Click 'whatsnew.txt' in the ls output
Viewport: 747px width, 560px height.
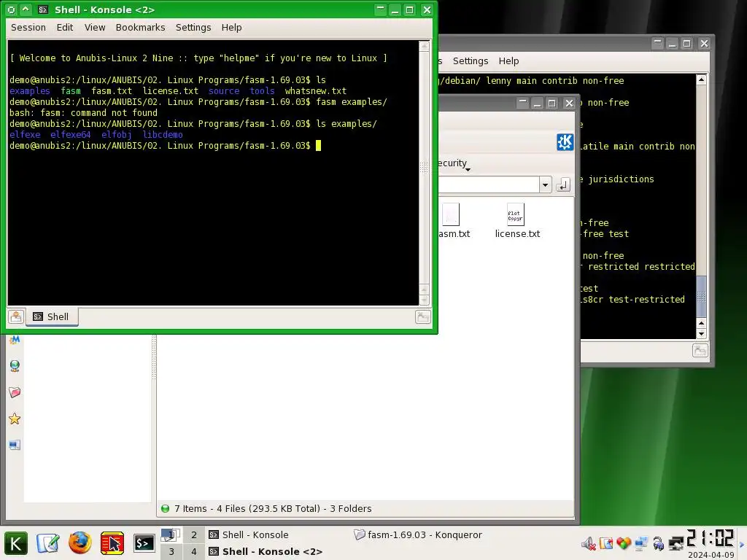pos(315,91)
